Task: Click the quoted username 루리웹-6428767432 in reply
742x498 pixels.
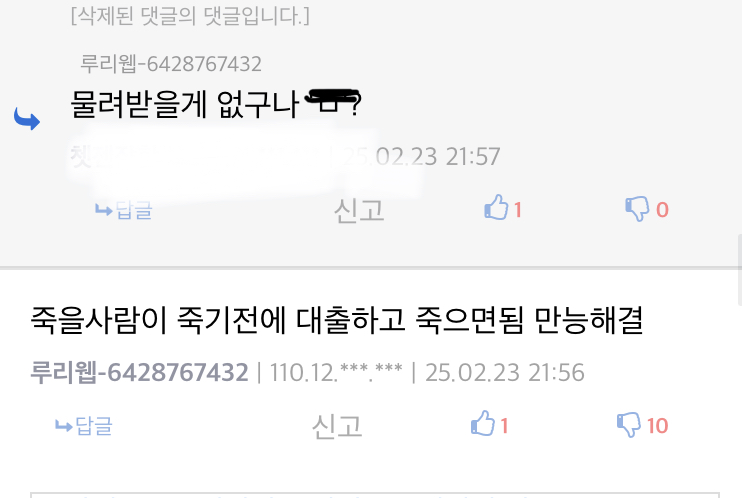Action: 171,64
